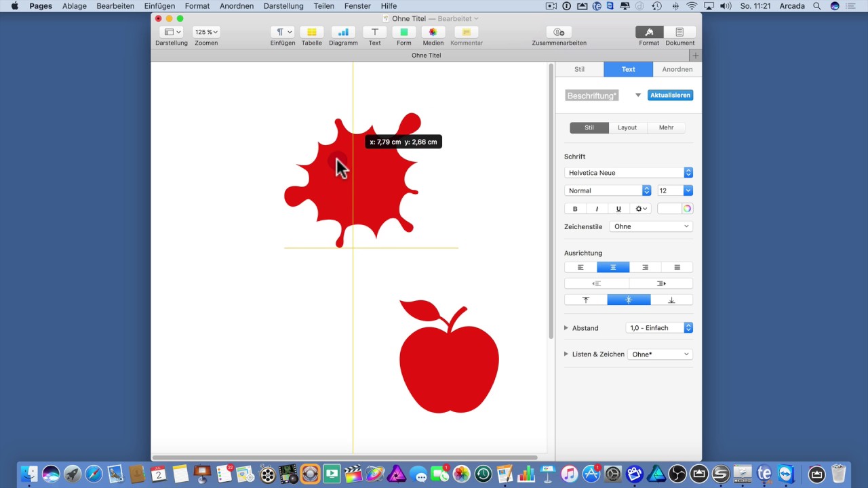This screenshot has width=868, height=488.
Task: Switch to the Stil inspector tab
Action: (x=579, y=69)
